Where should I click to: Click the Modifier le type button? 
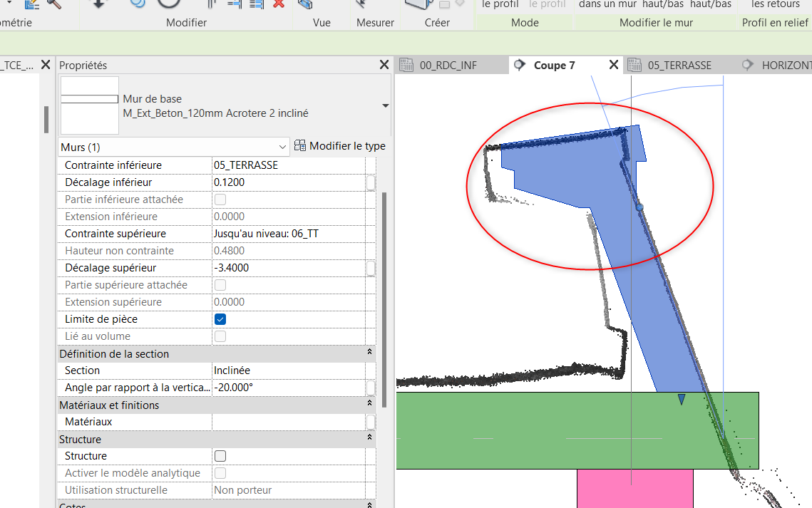[x=339, y=146]
